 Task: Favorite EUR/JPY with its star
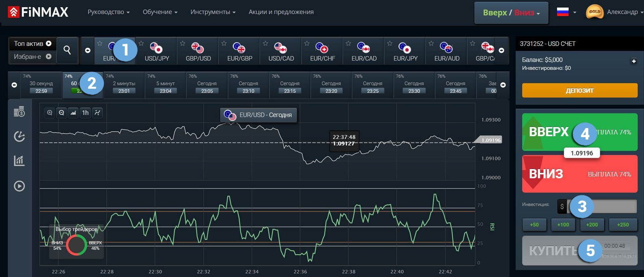click(x=389, y=43)
